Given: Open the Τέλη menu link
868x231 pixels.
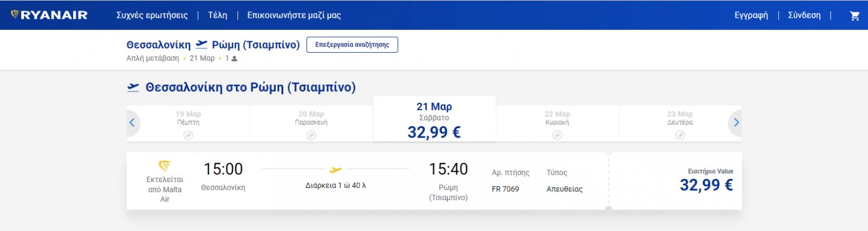Looking at the screenshot, I should [x=218, y=15].
